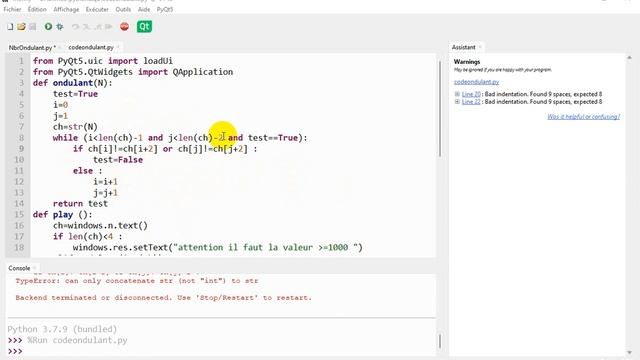This screenshot has height=360, width=640.
Task: Click the Resume toolbar icon
Action: click(108, 27)
